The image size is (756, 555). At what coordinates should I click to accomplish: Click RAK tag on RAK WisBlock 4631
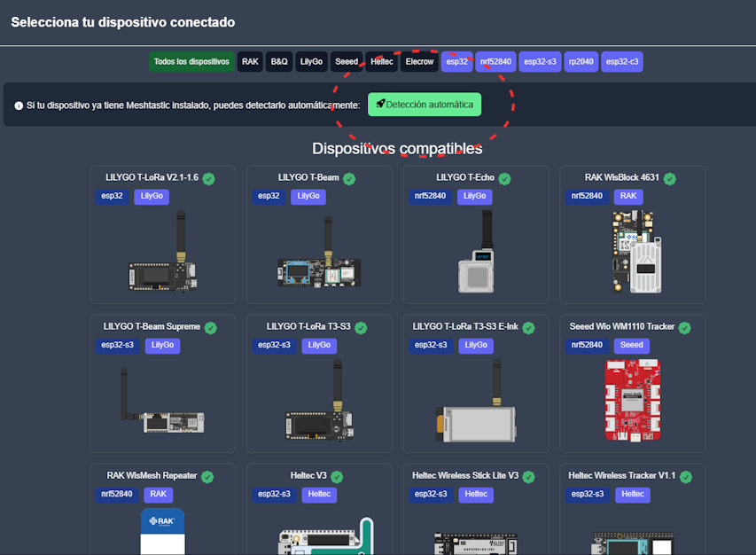pyautogui.click(x=628, y=196)
